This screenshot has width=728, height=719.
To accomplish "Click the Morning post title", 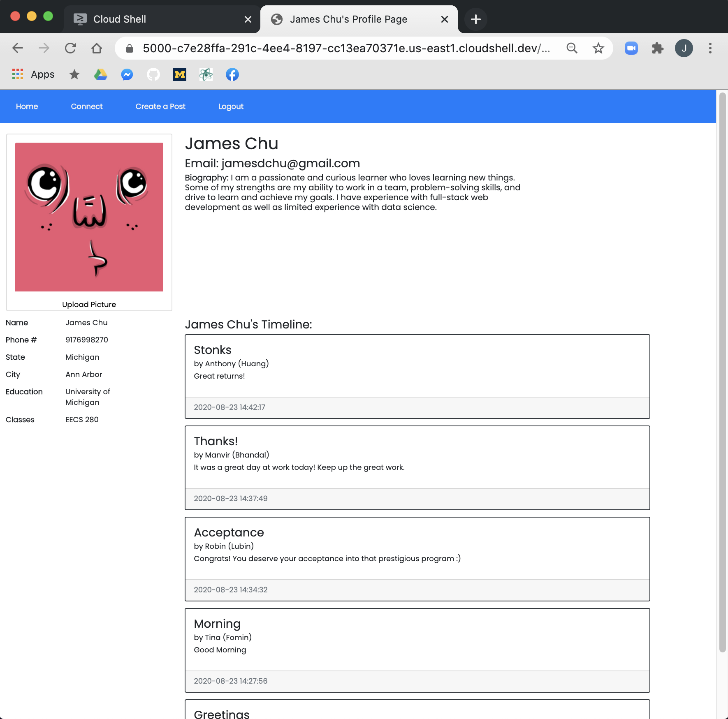I will click(217, 624).
